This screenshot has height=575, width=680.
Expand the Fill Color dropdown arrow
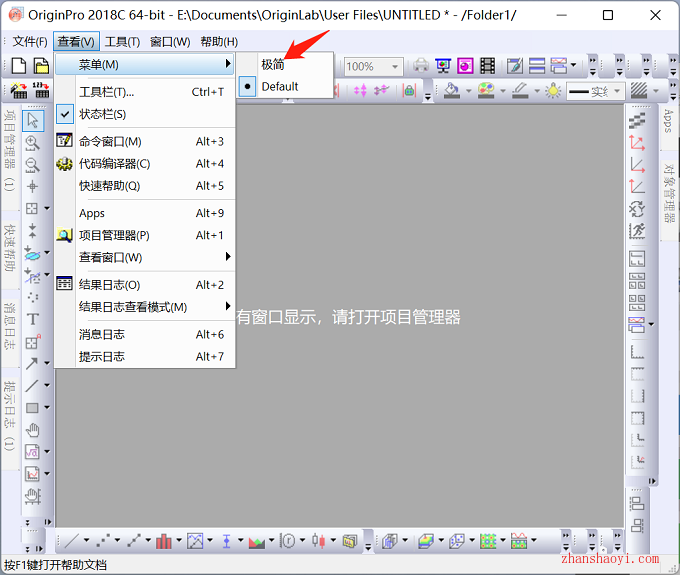pyautogui.click(x=468, y=91)
